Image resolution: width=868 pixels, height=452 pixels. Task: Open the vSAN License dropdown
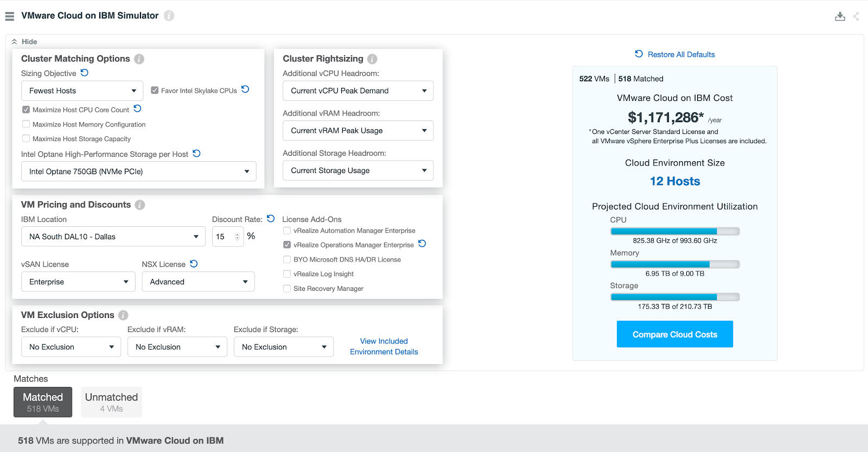coord(78,282)
